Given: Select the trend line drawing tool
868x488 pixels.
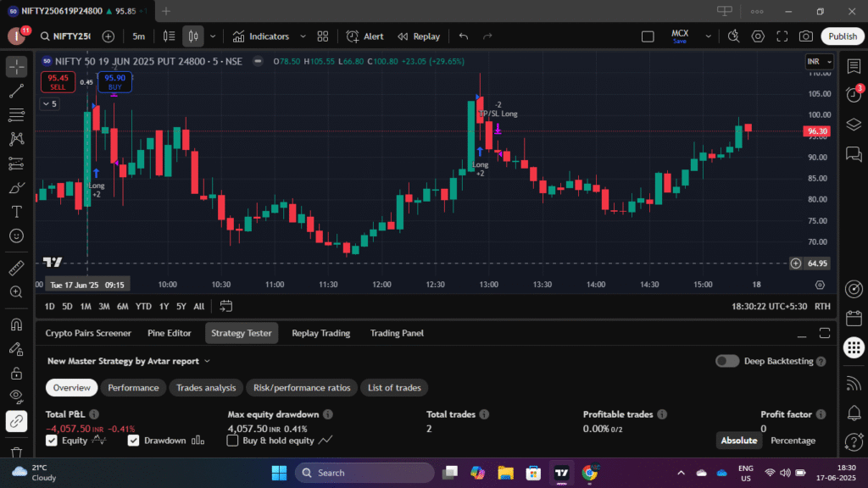Looking at the screenshot, I should point(17,91).
